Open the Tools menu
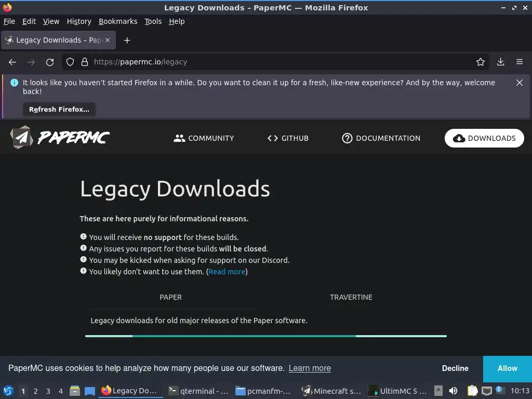 tap(153, 21)
